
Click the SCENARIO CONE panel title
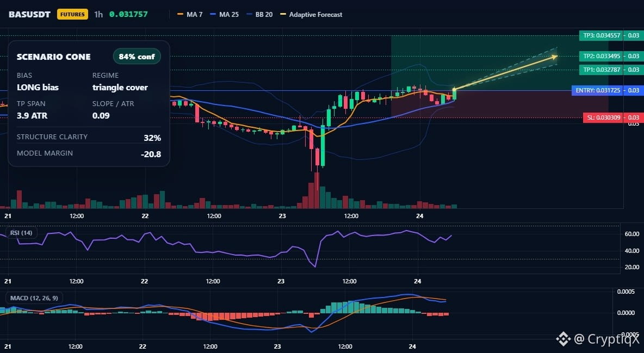pyautogui.click(x=54, y=57)
